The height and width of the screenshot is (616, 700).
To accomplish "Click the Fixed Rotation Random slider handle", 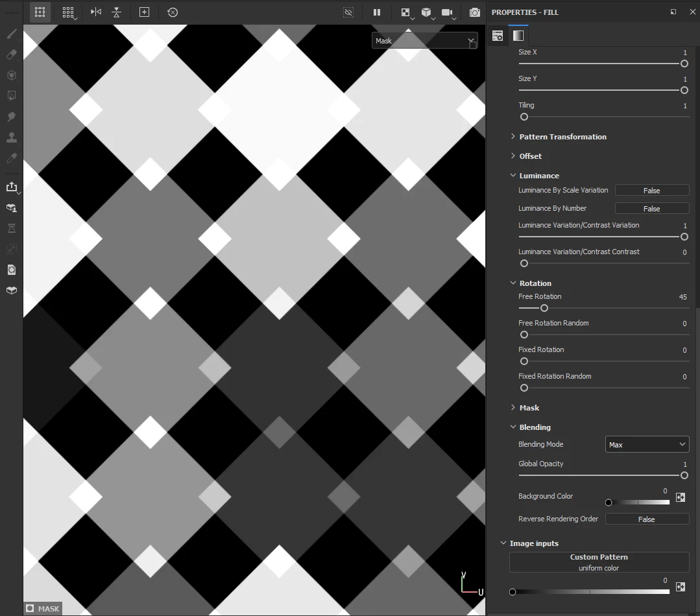I will 524,388.
